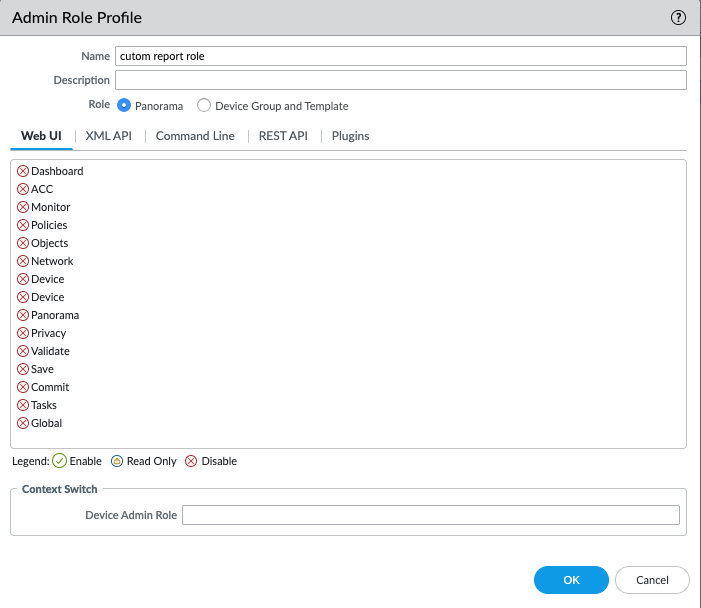This screenshot has height=608, width=701.
Task: Toggle the Commit permission icon
Action: tap(23, 387)
